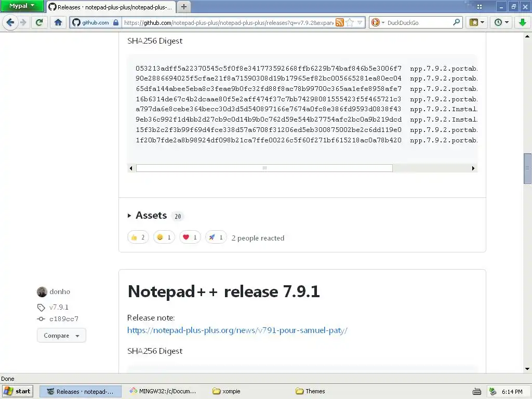The image size is (532, 399).
Task: Click the on-screen keyboard tray icon
Action: pos(477,392)
